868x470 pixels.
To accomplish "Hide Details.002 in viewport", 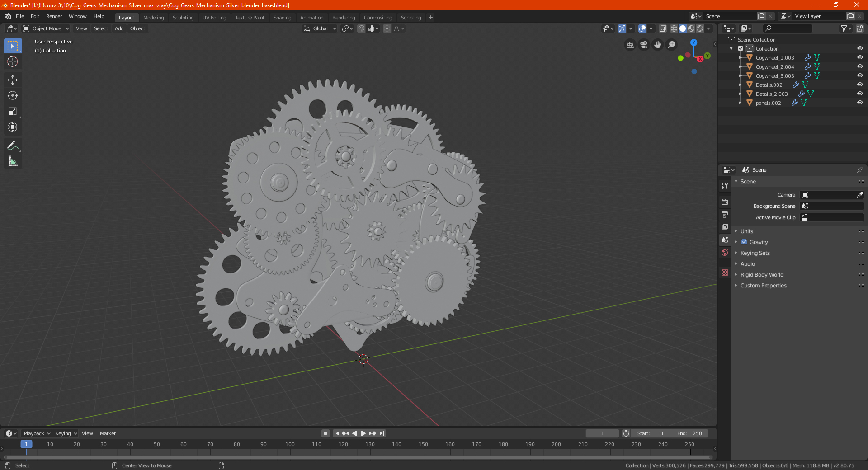I will (860, 85).
